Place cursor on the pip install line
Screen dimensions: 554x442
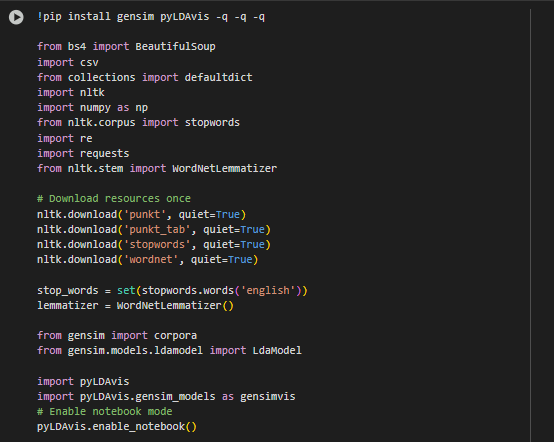click(151, 17)
